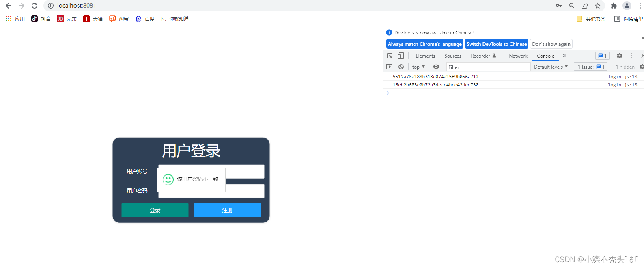Select log text 16eb2b683e0b72a3decc4bce42ded730
Image resolution: width=644 pixels, height=267 pixels.
click(x=435, y=85)
